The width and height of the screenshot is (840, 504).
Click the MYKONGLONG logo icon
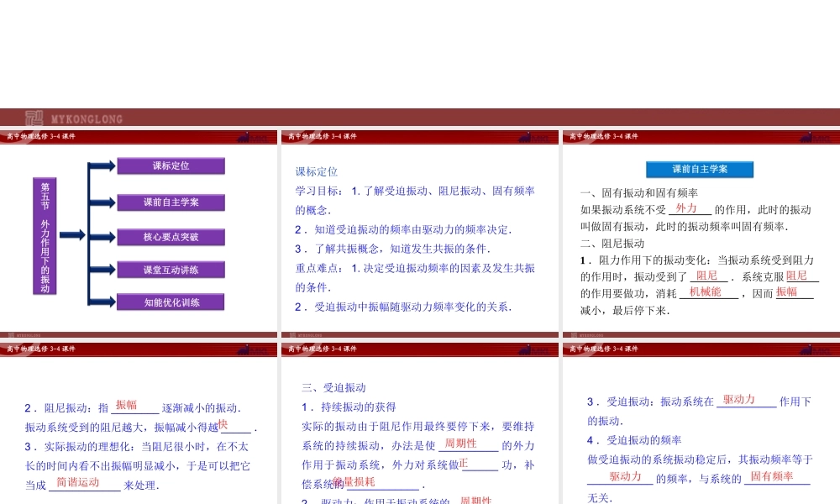click(34, 118)
